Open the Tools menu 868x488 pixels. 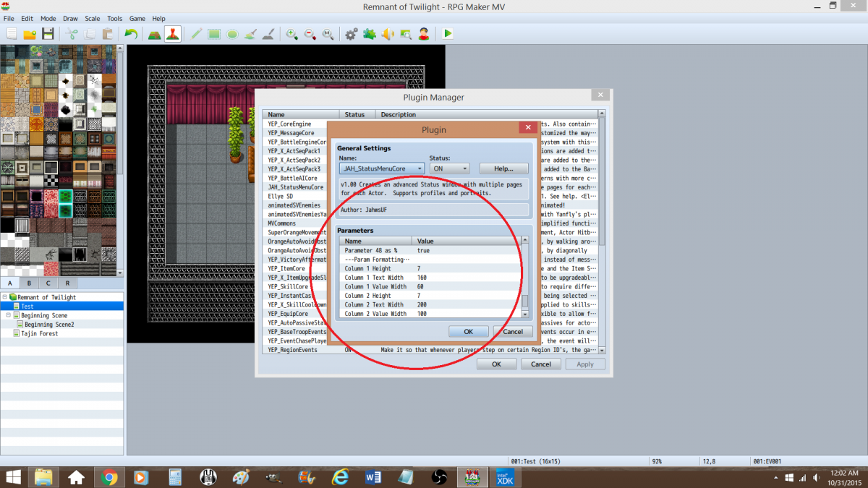115,18
